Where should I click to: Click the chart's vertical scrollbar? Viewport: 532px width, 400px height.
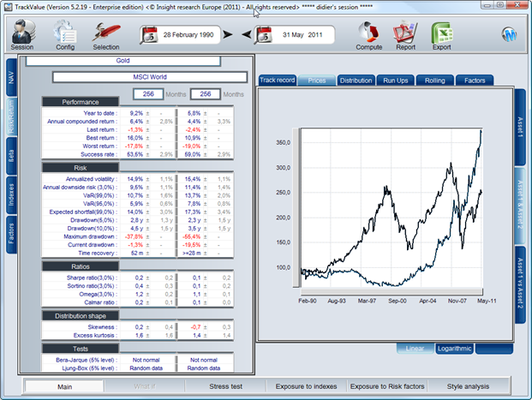point(296,207)
